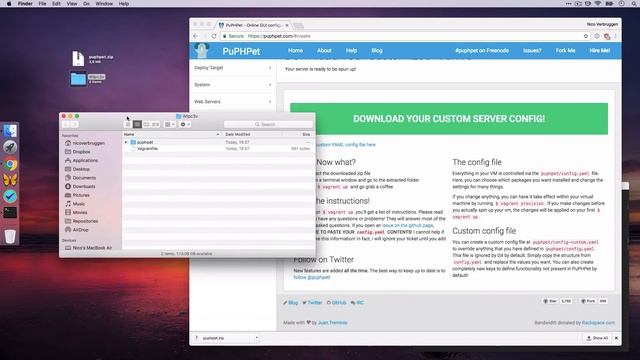The width and height of the screenshot is (640, 360).
Task: Click the Fork Me nav link
Action: click(x=565, y=51)
